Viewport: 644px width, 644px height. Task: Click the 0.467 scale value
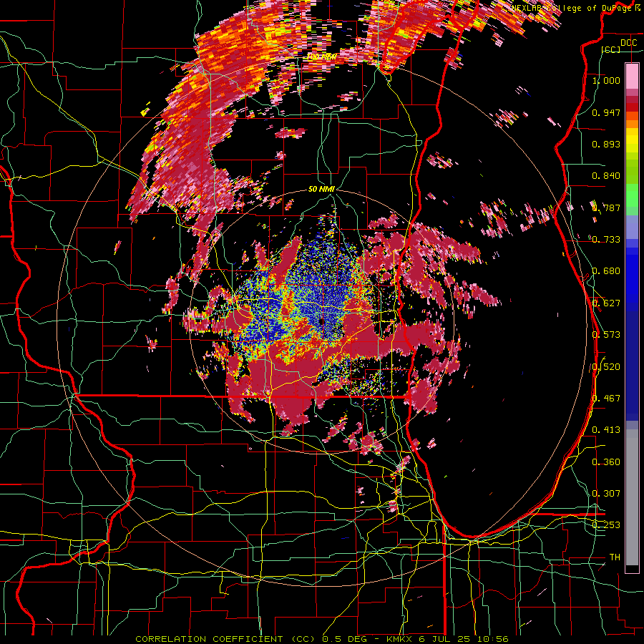point(606,398)
